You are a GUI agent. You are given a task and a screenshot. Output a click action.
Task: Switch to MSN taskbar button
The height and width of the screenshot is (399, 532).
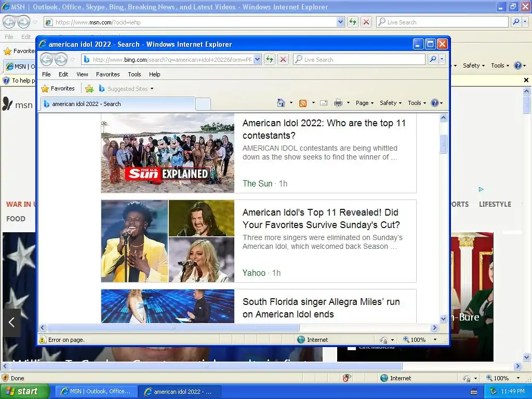point(96,392)
